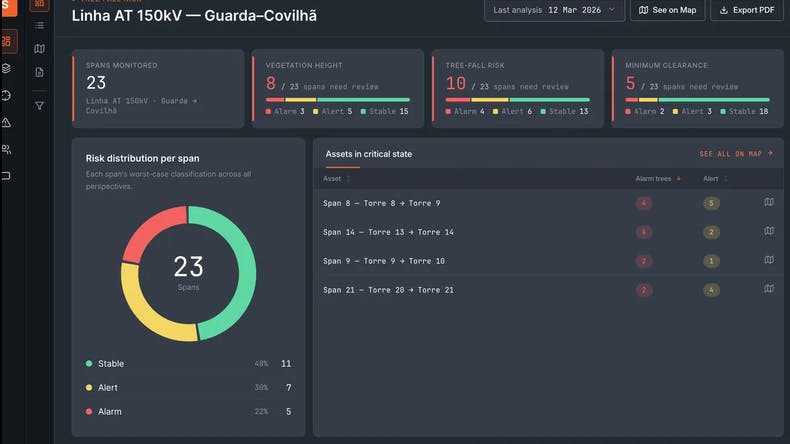The width and height of the screenshot is (790, 444).
Task: Click Vegetation Height status progress bar
Action: coord(338,100)
